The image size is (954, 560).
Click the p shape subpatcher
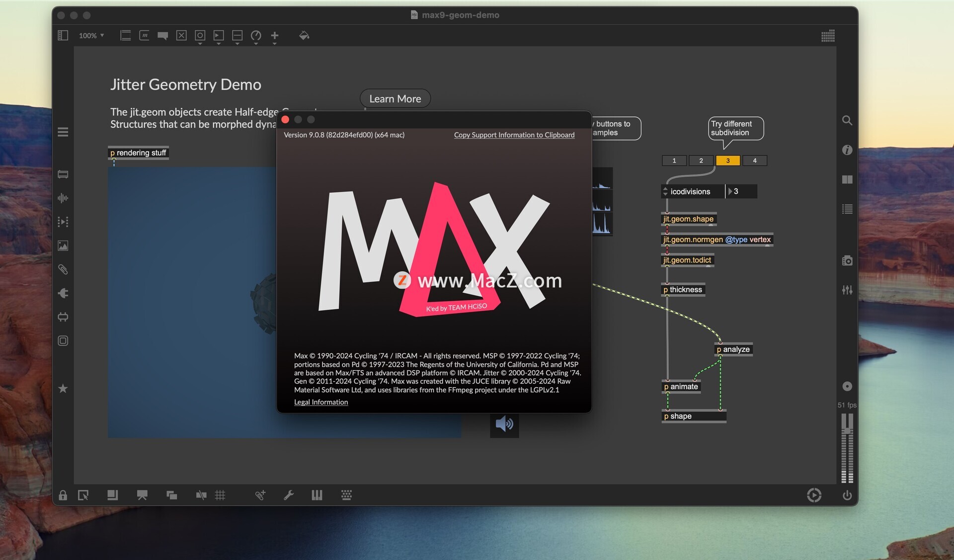coord(694,416)
